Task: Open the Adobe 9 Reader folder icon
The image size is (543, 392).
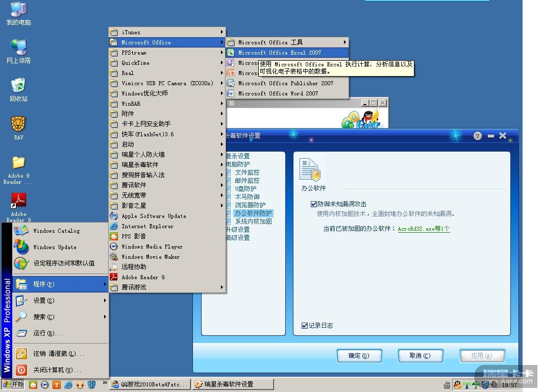Action: 19,169
